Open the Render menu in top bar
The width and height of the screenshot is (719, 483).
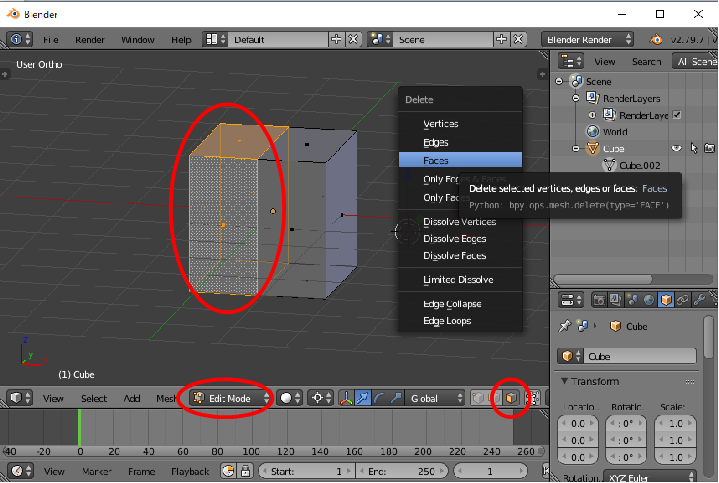90,40
